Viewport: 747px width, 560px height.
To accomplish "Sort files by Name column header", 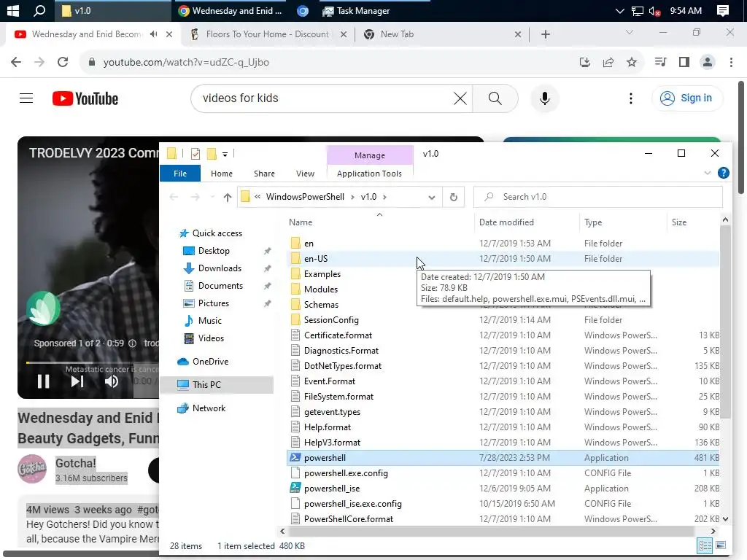I will pyautogui.click(x=301, y=222).
